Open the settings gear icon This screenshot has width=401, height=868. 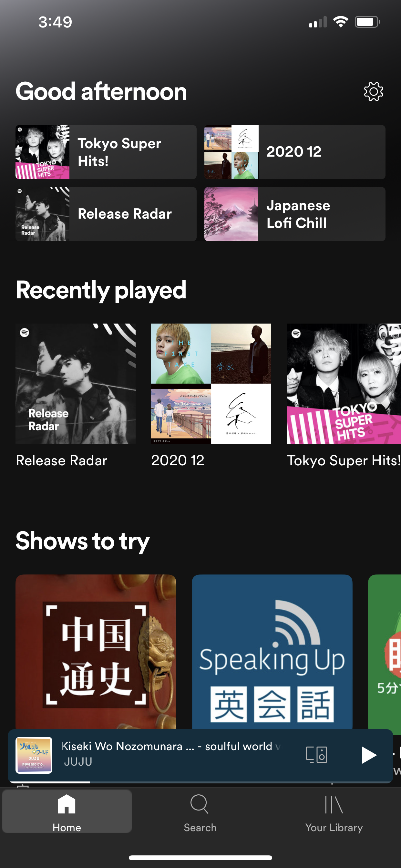(373, 91)
